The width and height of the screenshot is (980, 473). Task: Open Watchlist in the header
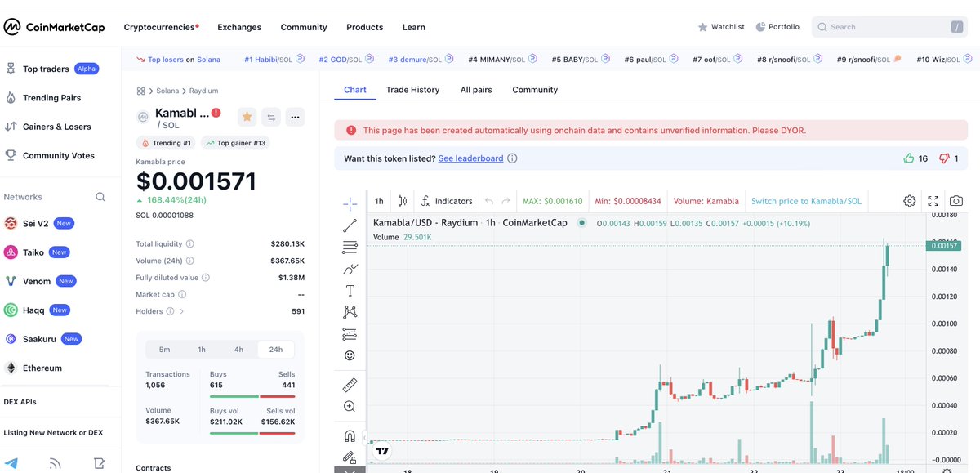[x=720, y=27]
